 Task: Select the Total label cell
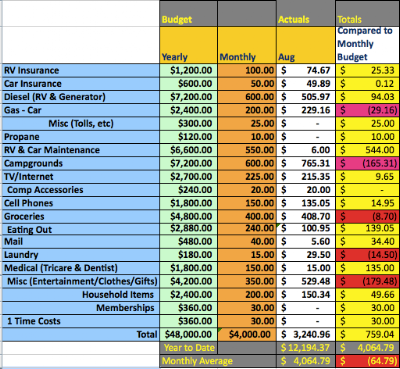tap(81, 335)
